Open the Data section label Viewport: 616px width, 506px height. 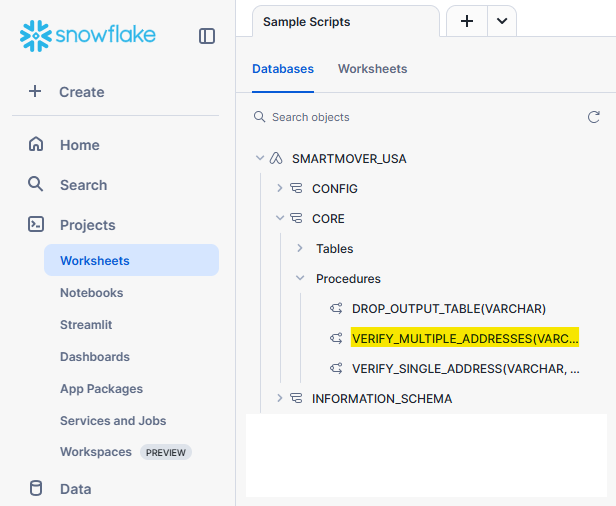pyautogui.click(x=75, y=489)
